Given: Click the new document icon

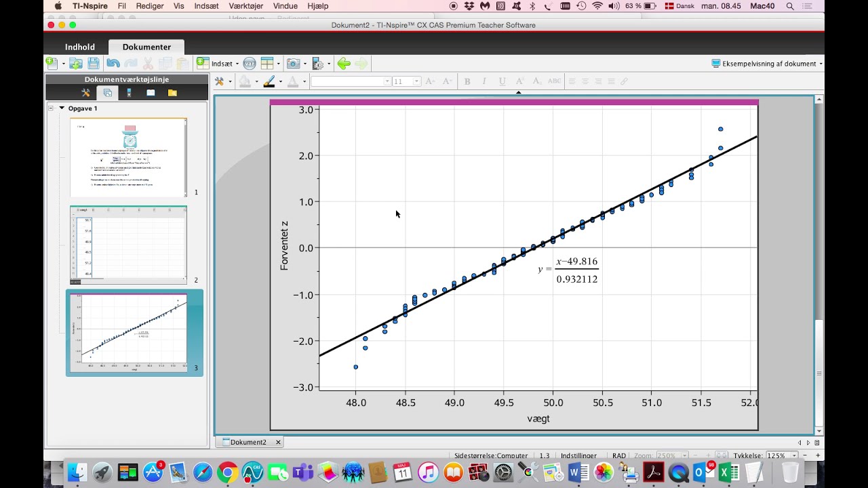Looking at the screenshot, I should tap(52, 63).
